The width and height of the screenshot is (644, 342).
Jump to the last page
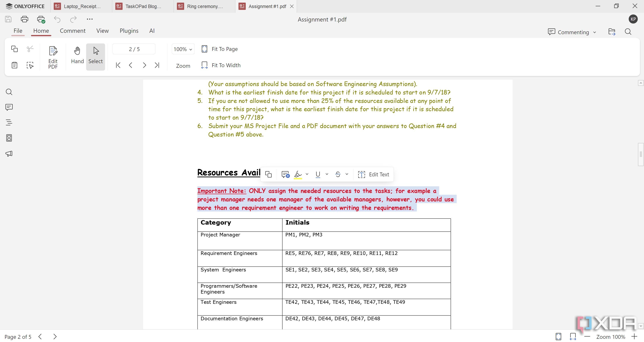coord(157,65)
